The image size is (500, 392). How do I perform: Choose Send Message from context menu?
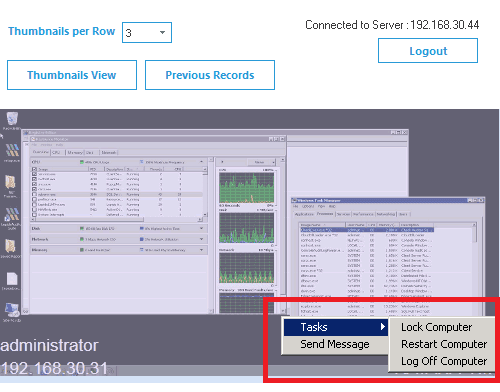(x=335, y=344)
